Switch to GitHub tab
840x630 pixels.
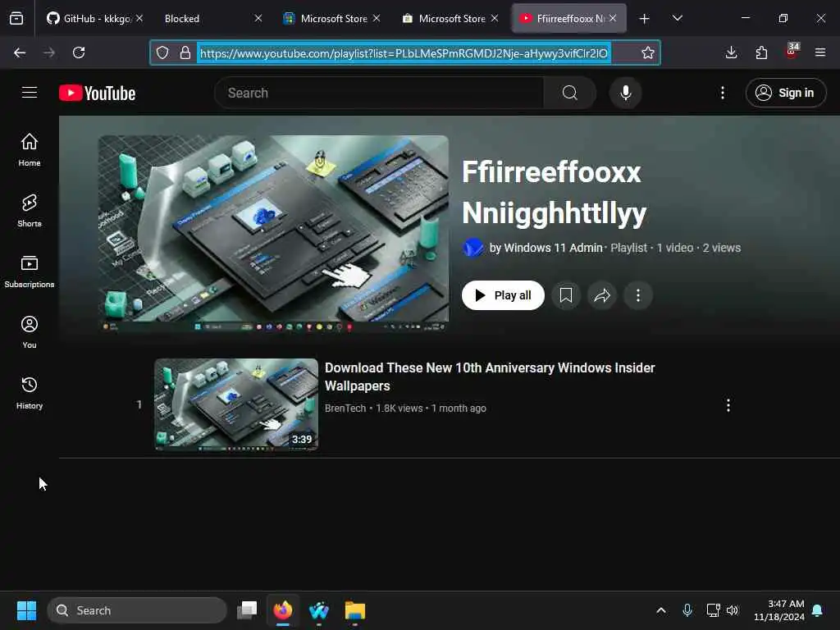[89, 18]
